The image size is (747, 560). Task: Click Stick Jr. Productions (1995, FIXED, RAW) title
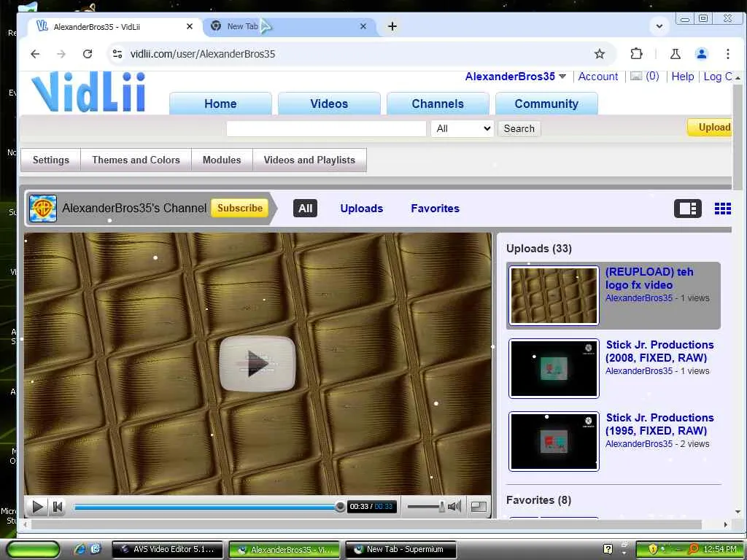[x=659, y=424]
